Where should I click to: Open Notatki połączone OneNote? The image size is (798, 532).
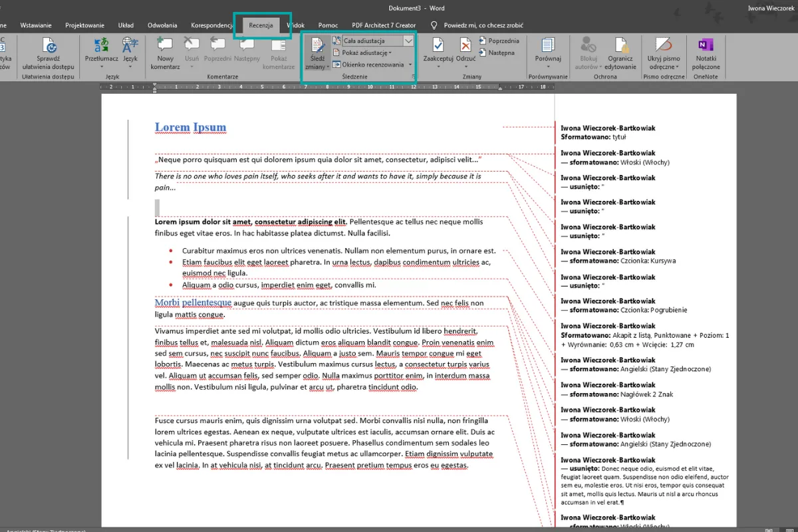click(x=705, y=45)
